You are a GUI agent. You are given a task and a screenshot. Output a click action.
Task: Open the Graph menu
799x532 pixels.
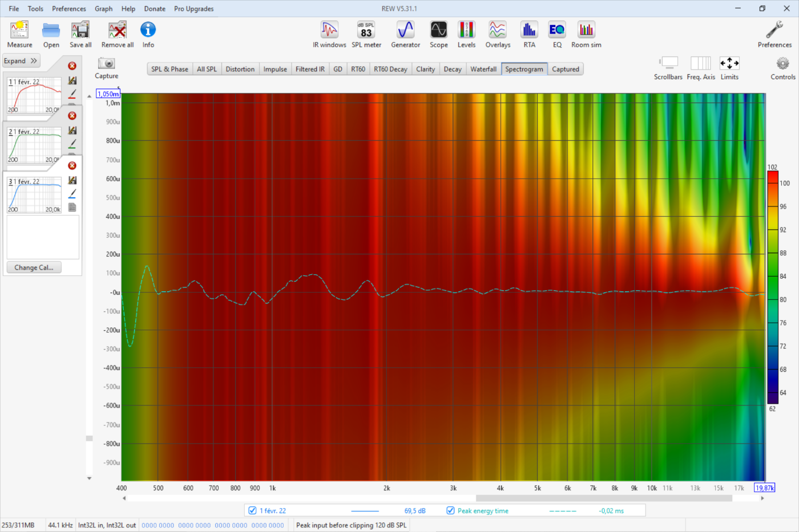click(103, 9)
